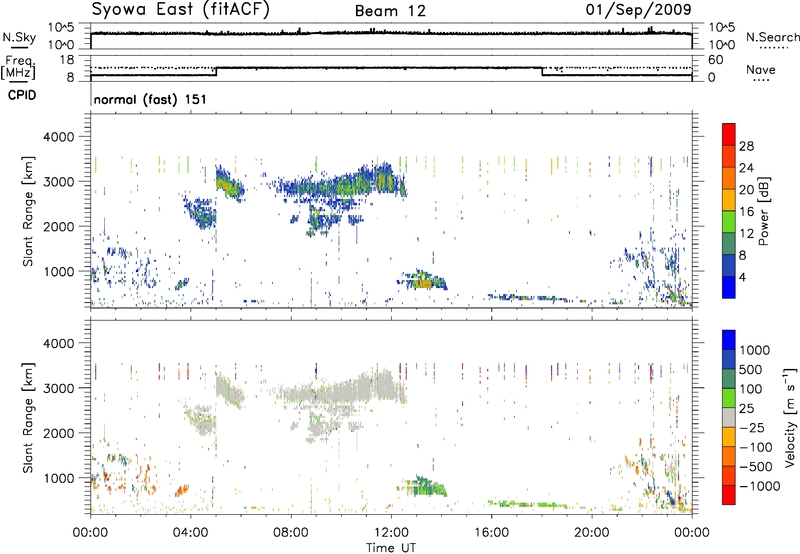The image size is (800, 554).
Task: Click the 'Power [dB]' color bar title
Action: 764,211
